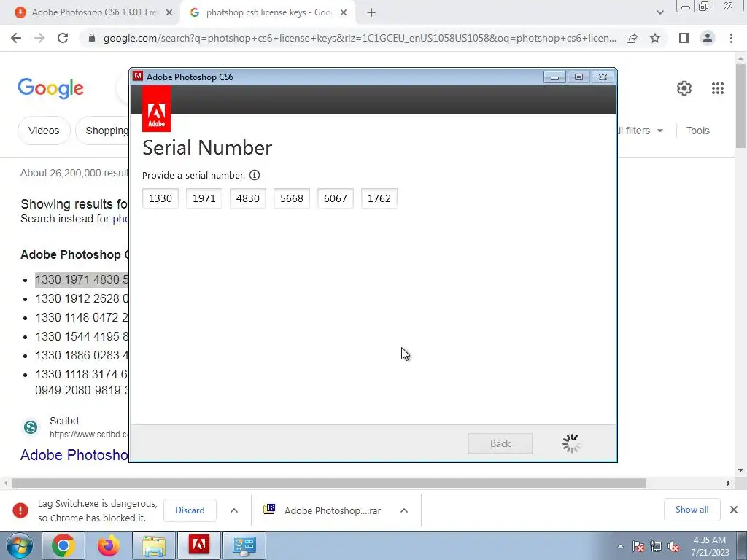
Task: Open Chrome side panel icon
Action: click(x=684, y=38)
